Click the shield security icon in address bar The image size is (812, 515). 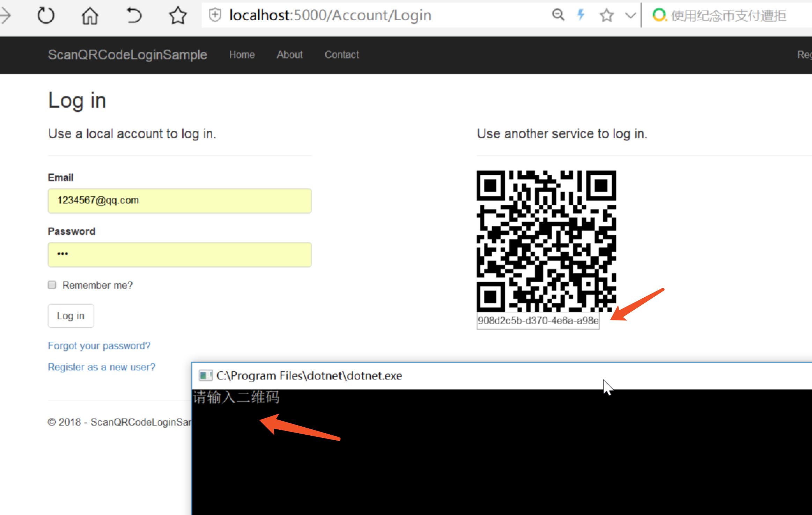point(215,15)
